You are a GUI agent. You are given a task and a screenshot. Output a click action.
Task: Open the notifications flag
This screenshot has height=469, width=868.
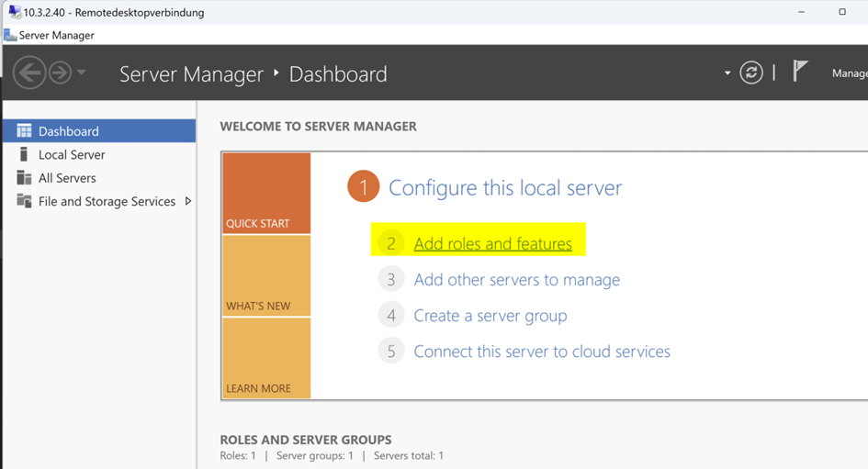coord(800,72)
